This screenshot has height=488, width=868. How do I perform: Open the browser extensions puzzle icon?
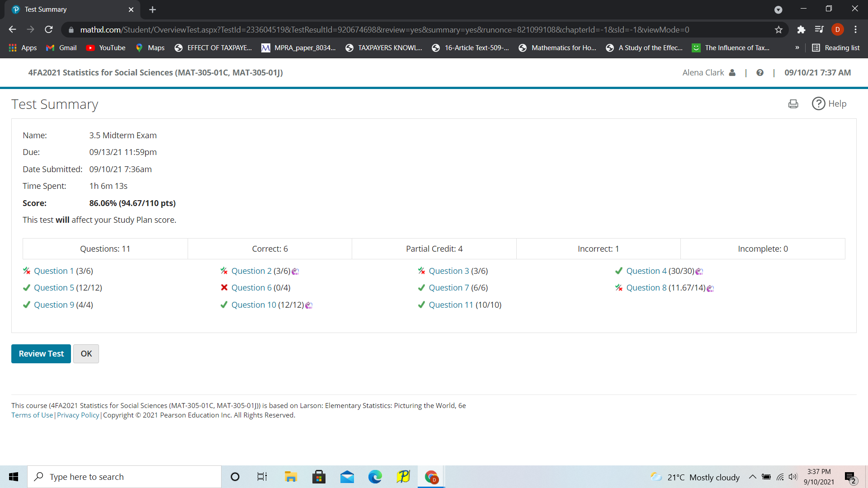coord(801,30)
